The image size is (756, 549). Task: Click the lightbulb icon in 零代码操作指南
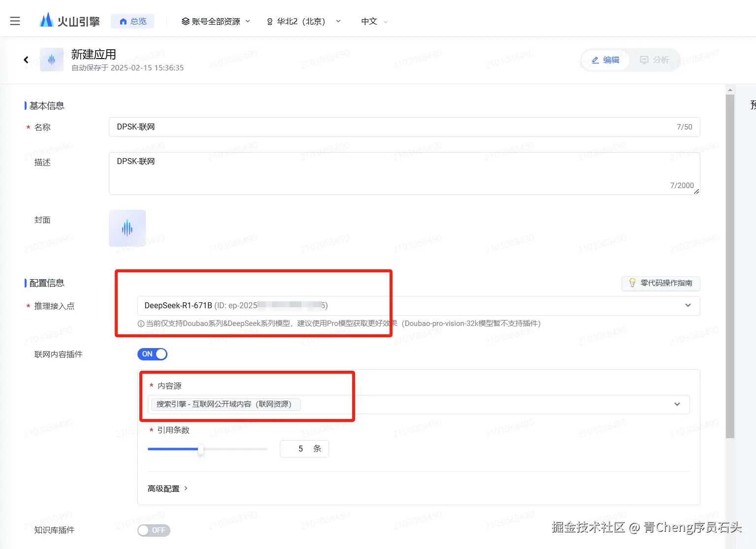(x=632, y=283)
